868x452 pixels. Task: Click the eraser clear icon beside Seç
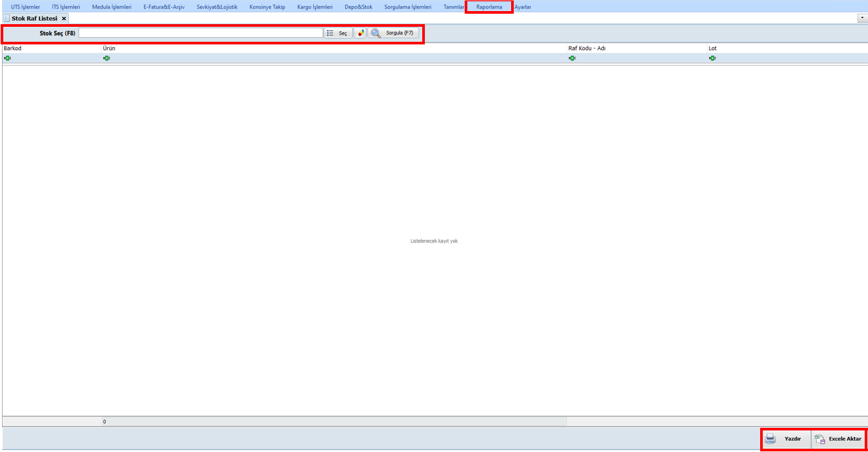click(x=360, y=33)
